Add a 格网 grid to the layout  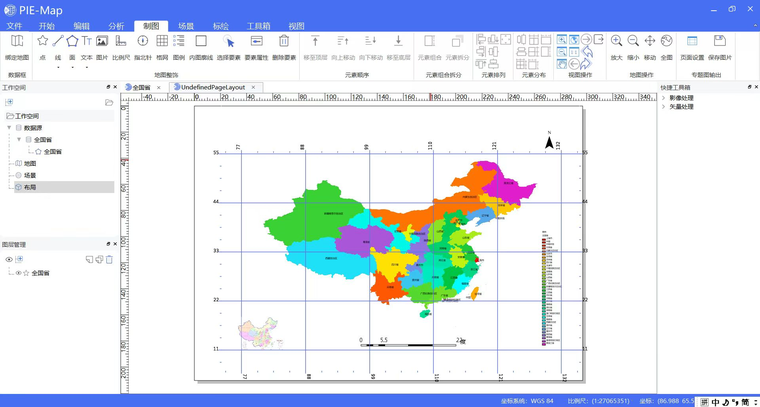pos(162,47)
